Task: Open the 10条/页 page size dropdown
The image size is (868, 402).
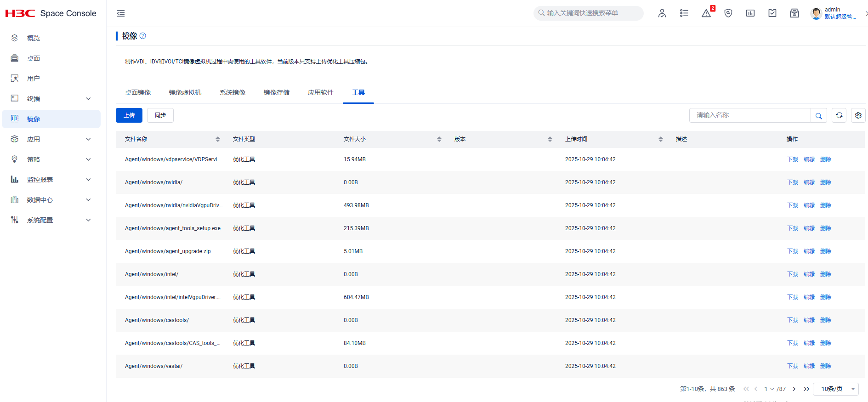Action: (x=836, y=389)
